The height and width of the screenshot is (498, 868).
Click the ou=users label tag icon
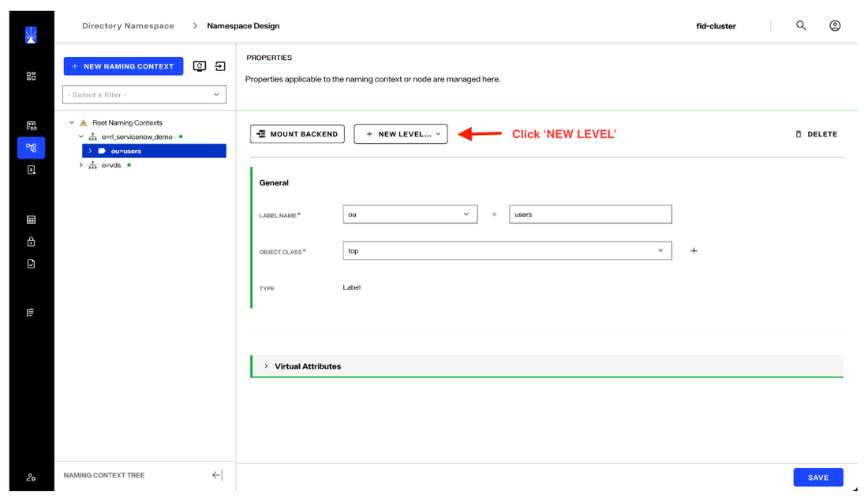102,151
